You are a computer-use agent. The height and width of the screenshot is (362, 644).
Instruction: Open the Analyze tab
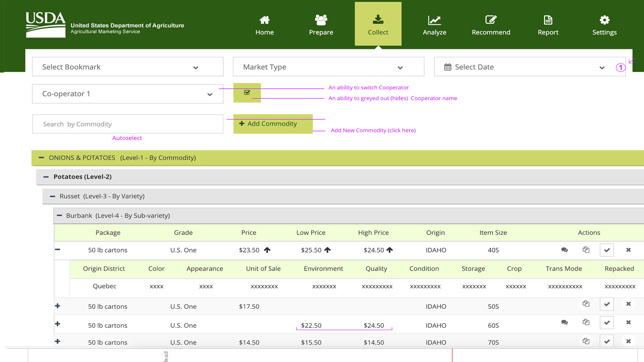[x=434, y=24]
